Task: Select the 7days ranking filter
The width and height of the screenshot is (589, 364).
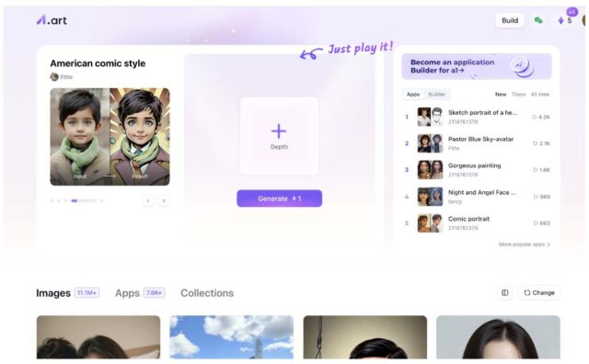Action: pos(518,94)
